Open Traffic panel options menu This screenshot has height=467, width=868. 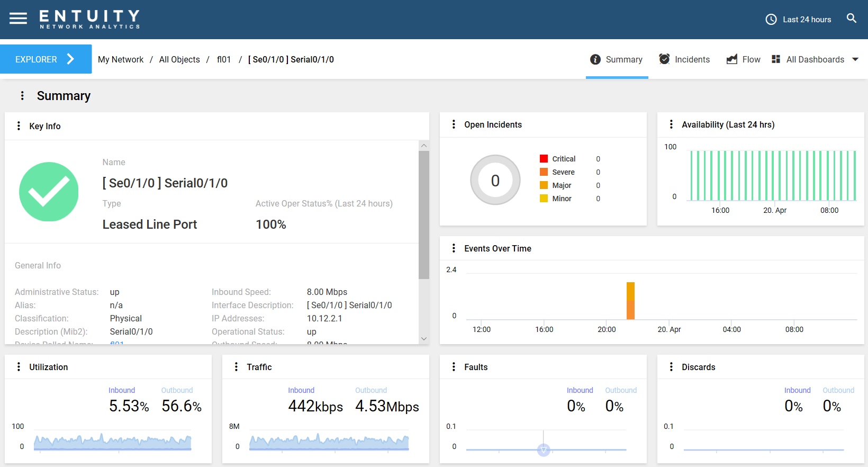236,367
